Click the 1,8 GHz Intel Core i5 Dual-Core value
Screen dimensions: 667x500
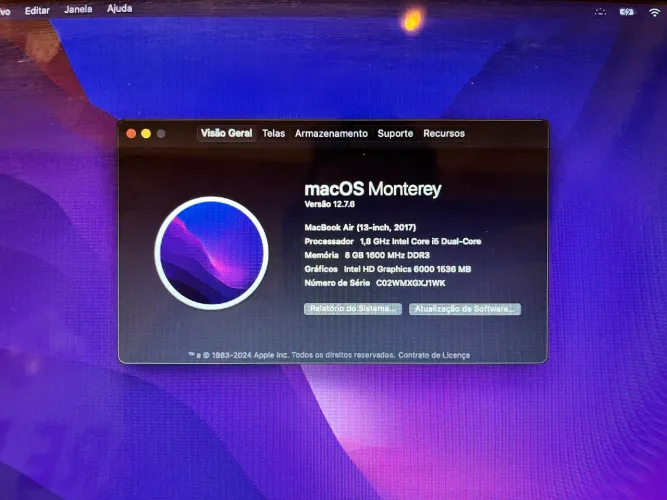(420, 241)
